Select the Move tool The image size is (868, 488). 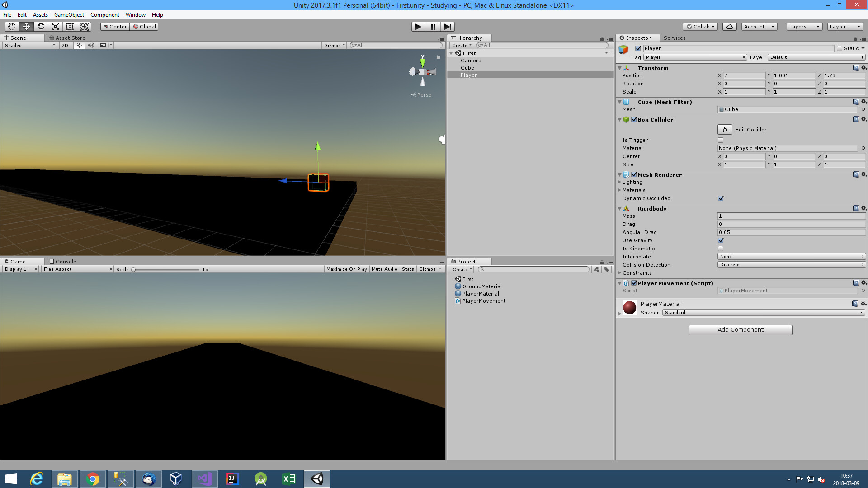tap(26, 26)
